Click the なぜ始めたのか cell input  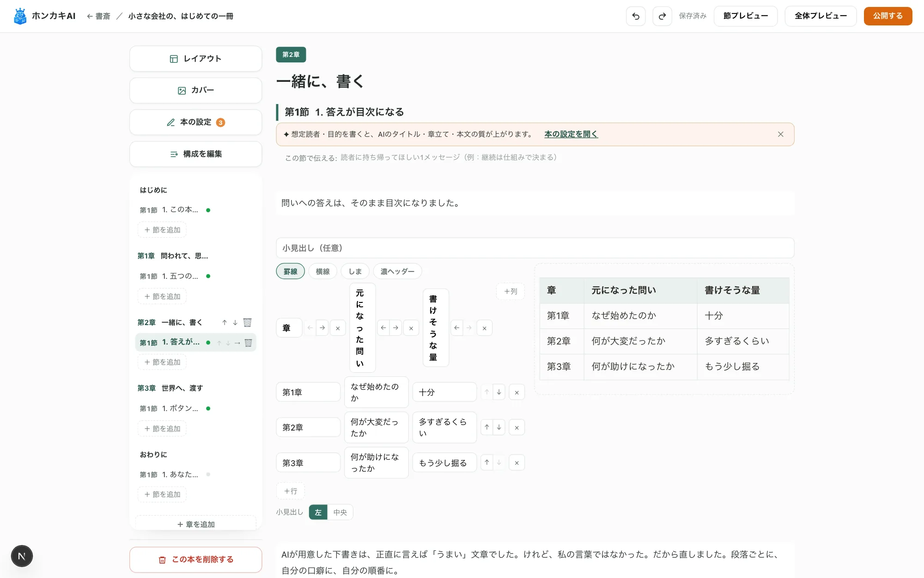click(377, 392)
